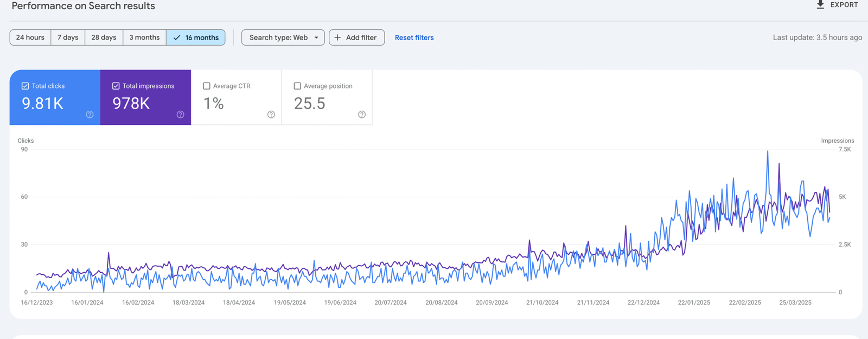Select the 3 months range
Screen dimensions: 868x339
[144, 37]
